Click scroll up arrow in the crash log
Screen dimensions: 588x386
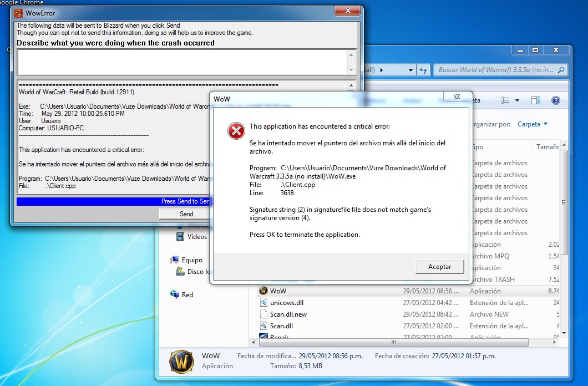pos(351,85)
